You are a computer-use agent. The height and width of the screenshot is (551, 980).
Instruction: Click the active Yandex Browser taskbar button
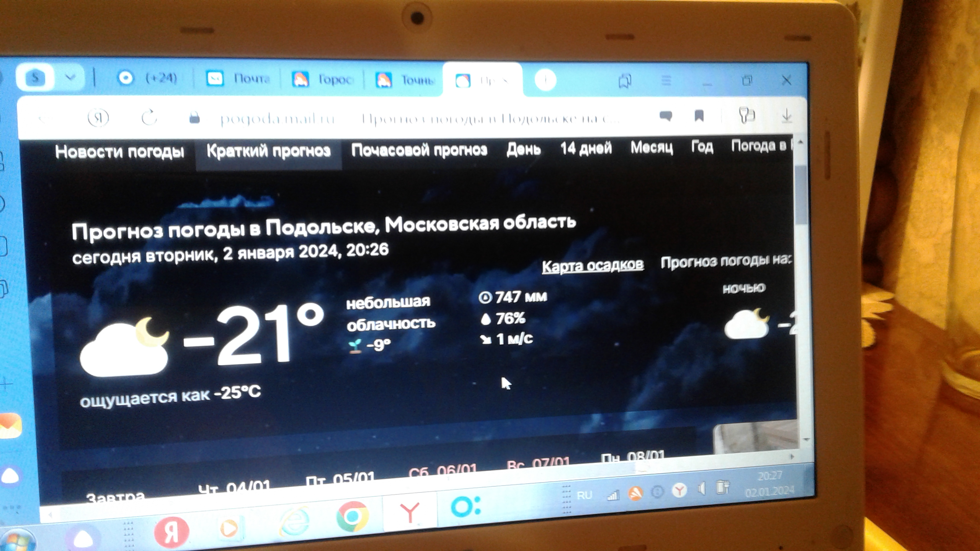(x=410, y=512)
